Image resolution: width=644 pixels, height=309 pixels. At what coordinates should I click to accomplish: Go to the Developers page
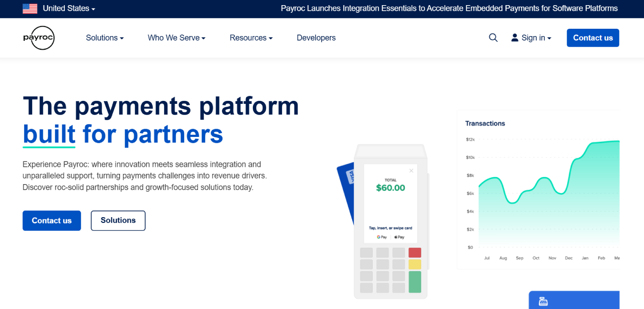coord(316,38)
